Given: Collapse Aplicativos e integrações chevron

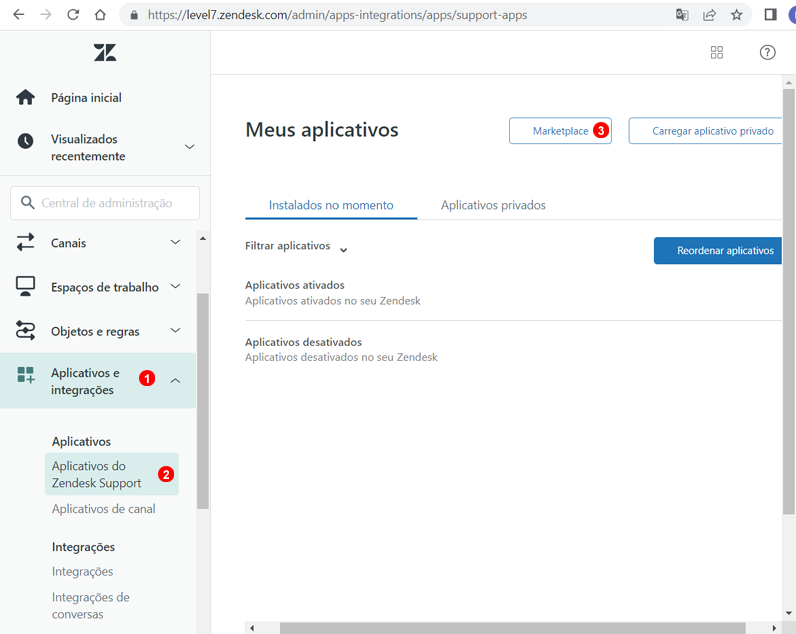Looking at the screenshot, I should (x=175, y=381).
